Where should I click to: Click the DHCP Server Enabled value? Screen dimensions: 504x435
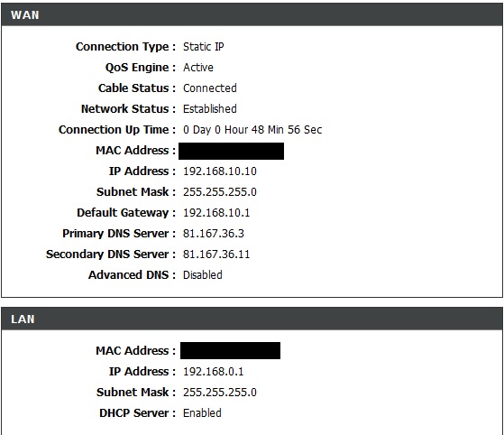click(202, 413)
